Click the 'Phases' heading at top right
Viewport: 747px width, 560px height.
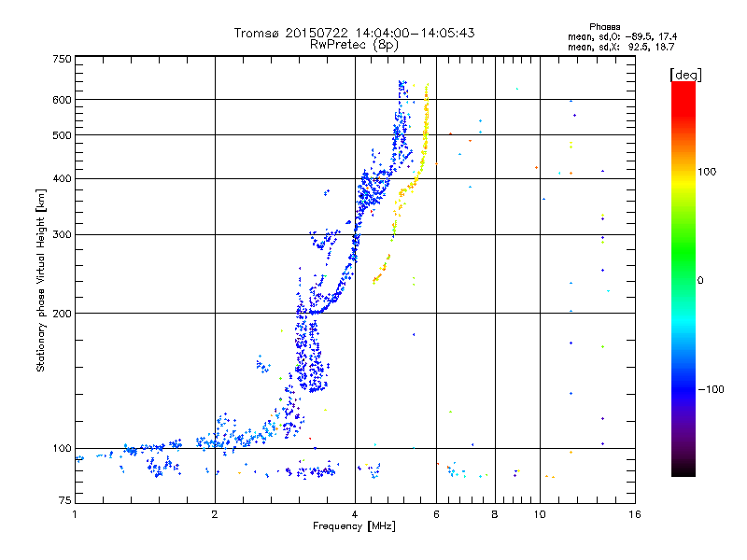click(604, 27)
